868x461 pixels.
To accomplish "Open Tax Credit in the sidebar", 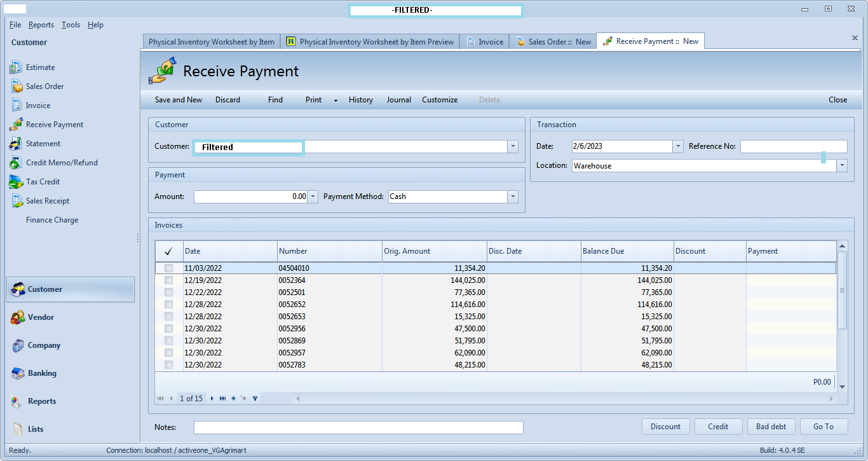I will [x=43, y=182].
